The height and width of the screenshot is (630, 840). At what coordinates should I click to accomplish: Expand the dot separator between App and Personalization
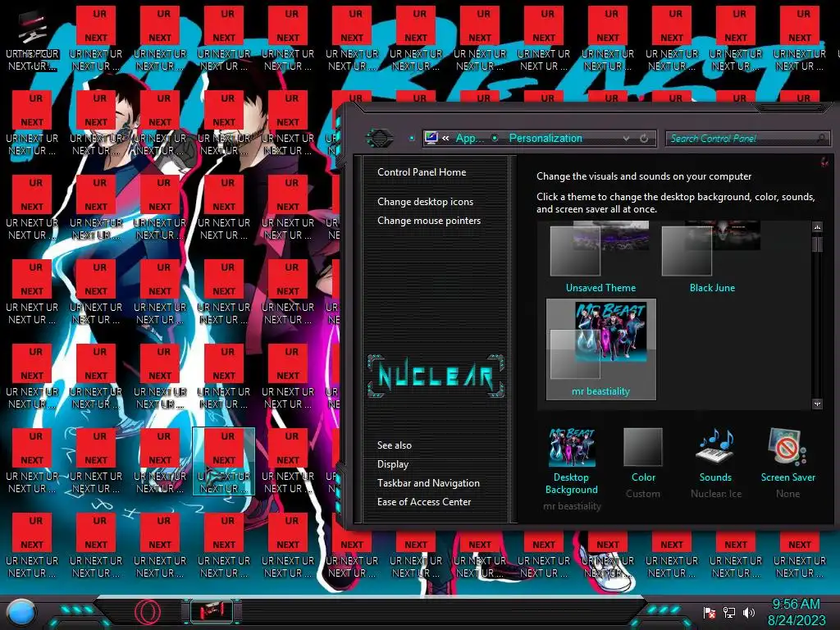click(495, 138)
